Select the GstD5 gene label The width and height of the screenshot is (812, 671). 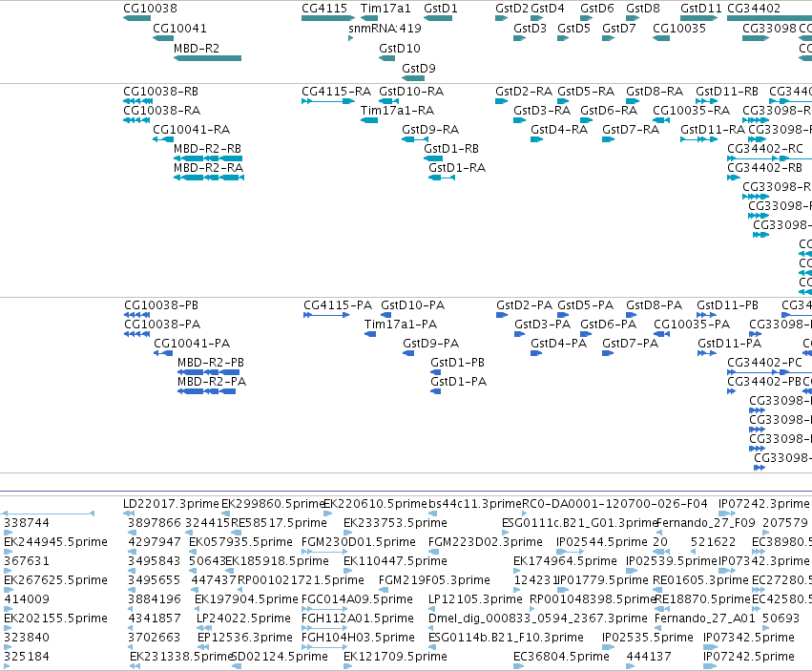pos(573,28)
